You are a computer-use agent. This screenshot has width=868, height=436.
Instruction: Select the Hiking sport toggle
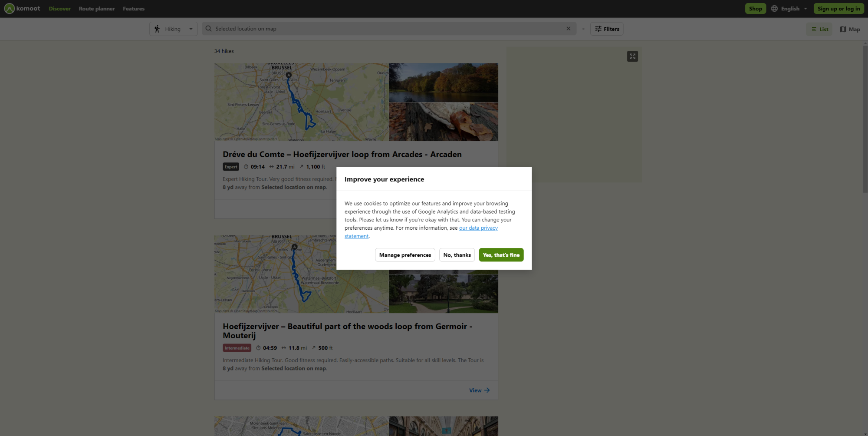(173, 29)
